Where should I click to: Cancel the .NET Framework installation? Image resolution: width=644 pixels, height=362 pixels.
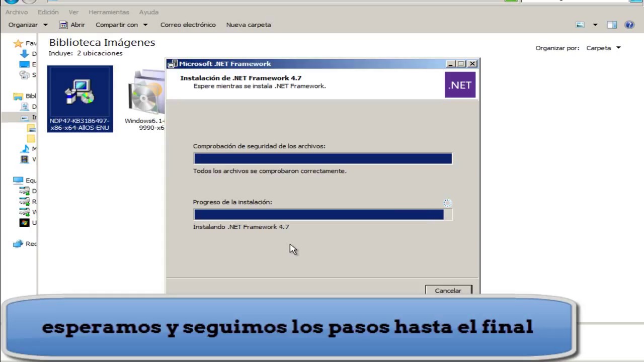click(x=448, y=290)
